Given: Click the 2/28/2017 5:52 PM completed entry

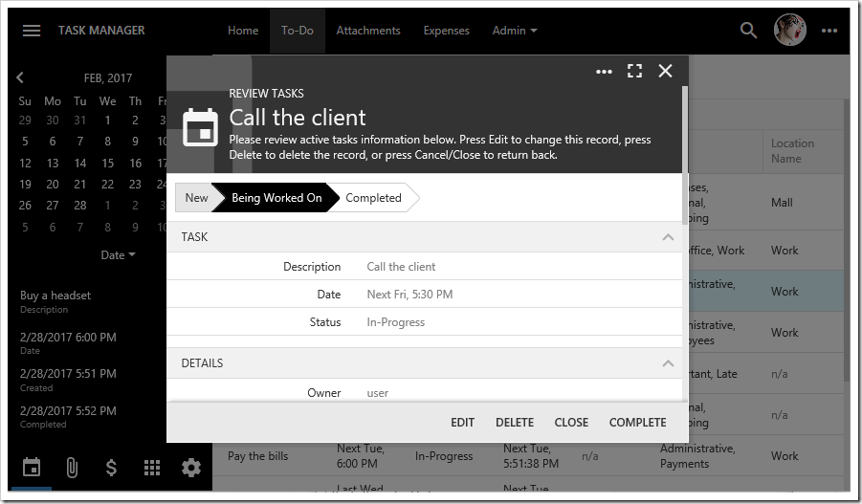Looking at the screenshot, I should coord(68,411).
